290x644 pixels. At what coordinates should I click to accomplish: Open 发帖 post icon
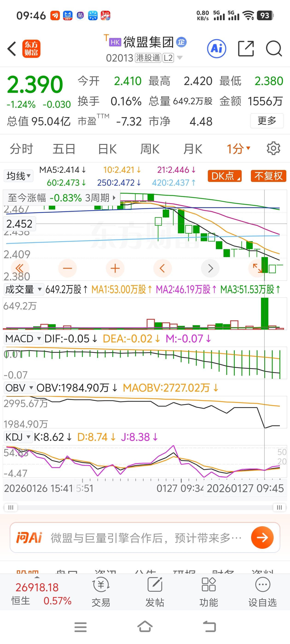(x=155, y=592)
